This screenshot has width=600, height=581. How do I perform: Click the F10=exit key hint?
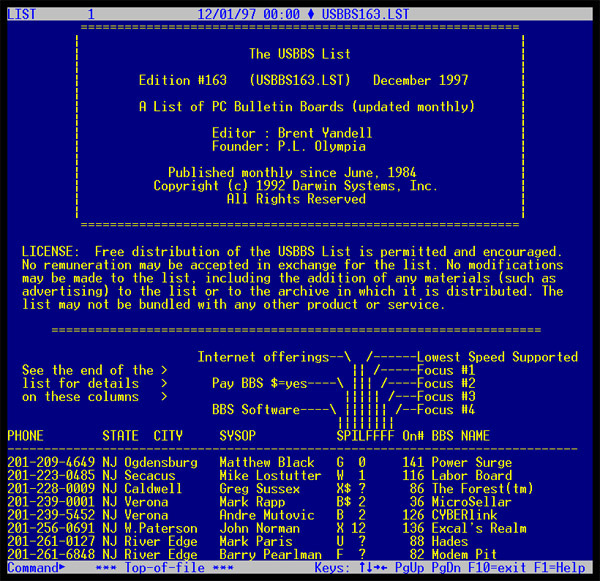point(497,568)
